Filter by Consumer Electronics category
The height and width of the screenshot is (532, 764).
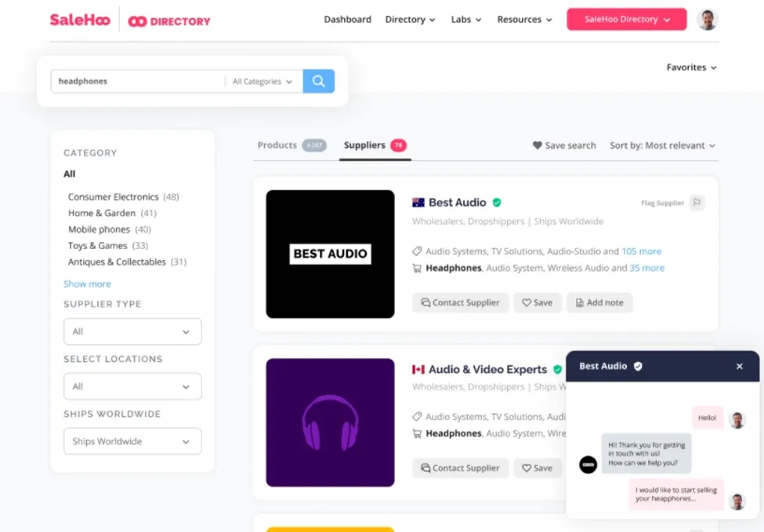point(123,197)
